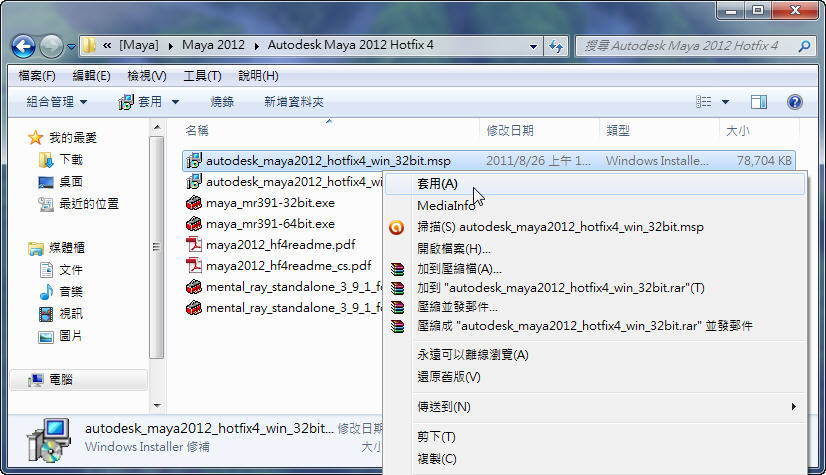Choose 還原舊版(V) in the context menu
826x475 pixels.
pyautogui.click(x=595, y=377)
